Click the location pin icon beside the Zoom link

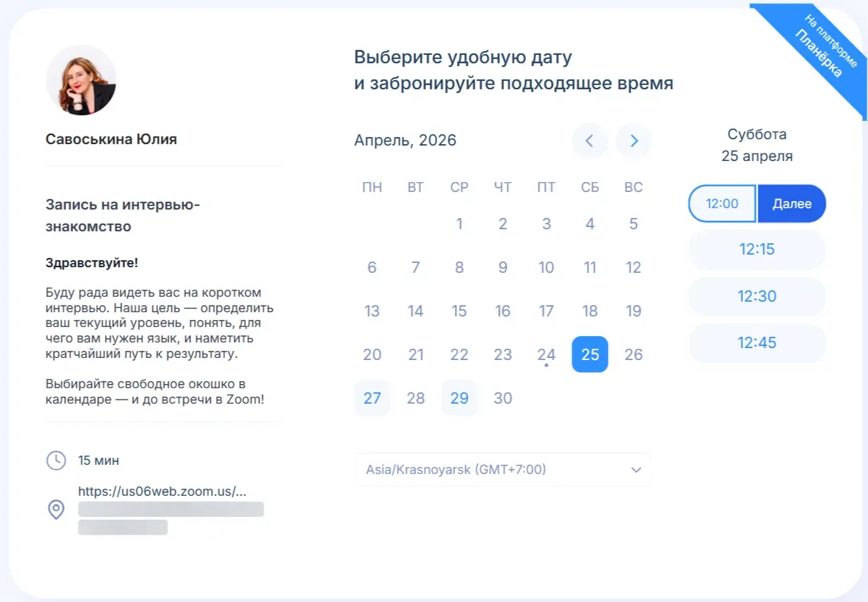click(58, 509)
